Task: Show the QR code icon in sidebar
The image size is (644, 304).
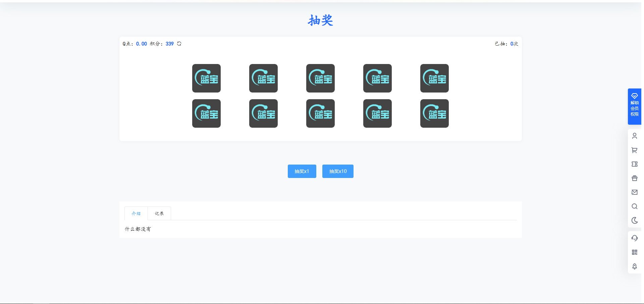Action: point(634,252)
